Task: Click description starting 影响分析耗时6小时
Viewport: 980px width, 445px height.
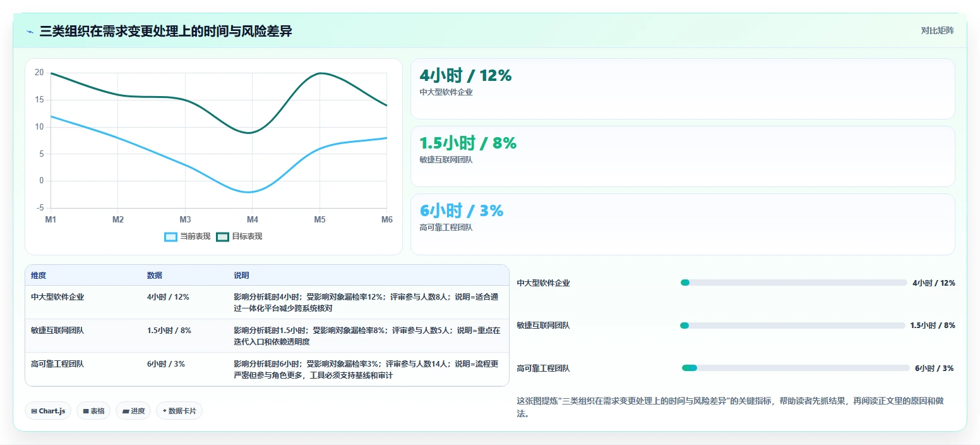Action: [x=366, y=369]
